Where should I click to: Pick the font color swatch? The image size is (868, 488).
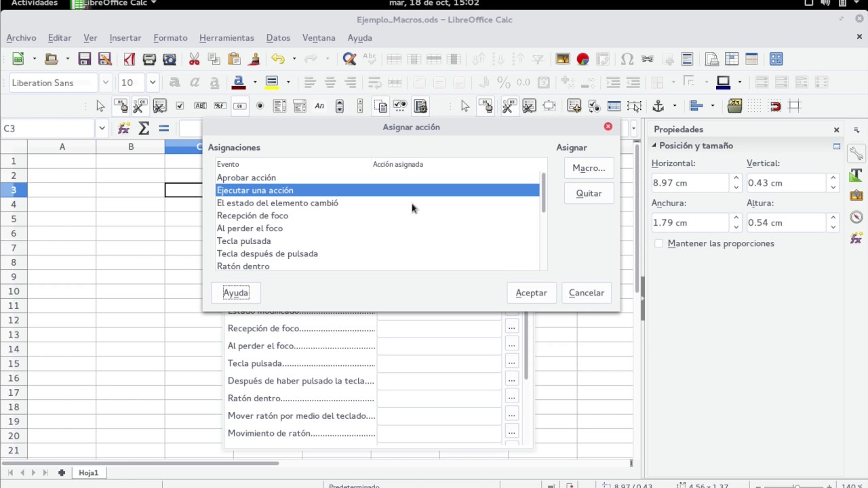(x=239, y=83)
